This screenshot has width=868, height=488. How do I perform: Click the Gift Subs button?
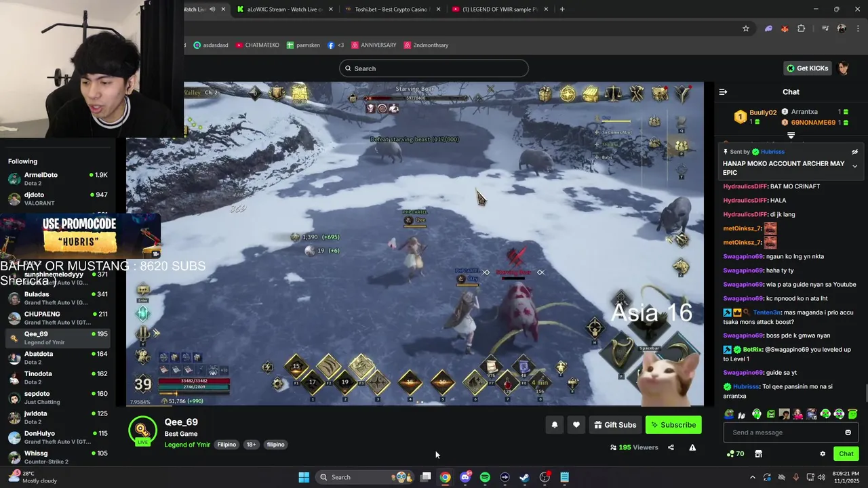click(614, 425)
